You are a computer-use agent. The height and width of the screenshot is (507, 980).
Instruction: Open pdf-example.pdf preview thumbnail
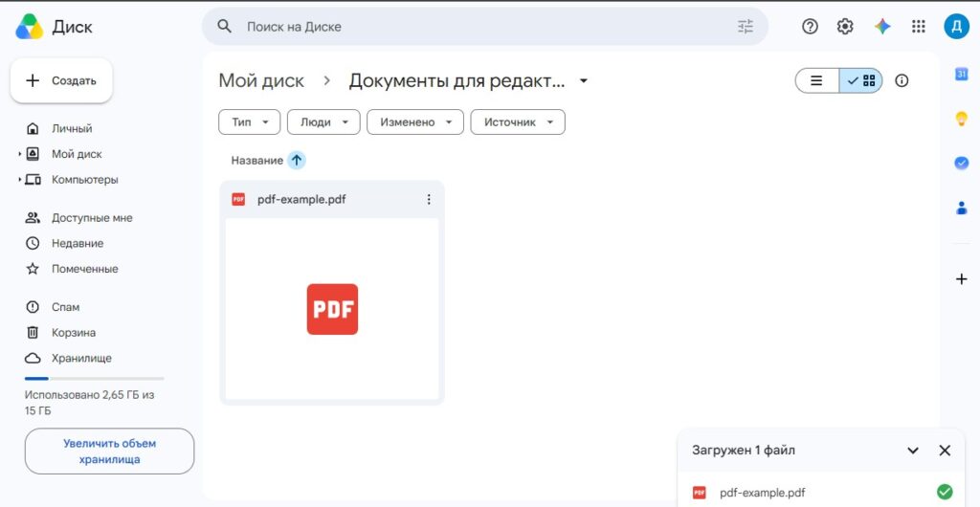click(332, 309)
